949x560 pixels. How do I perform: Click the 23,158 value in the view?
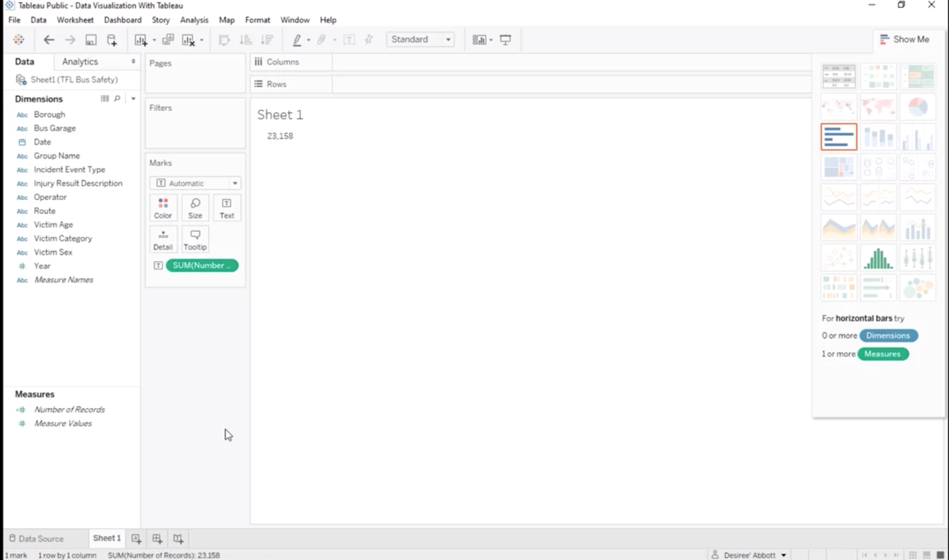click(x=280, y=136)
